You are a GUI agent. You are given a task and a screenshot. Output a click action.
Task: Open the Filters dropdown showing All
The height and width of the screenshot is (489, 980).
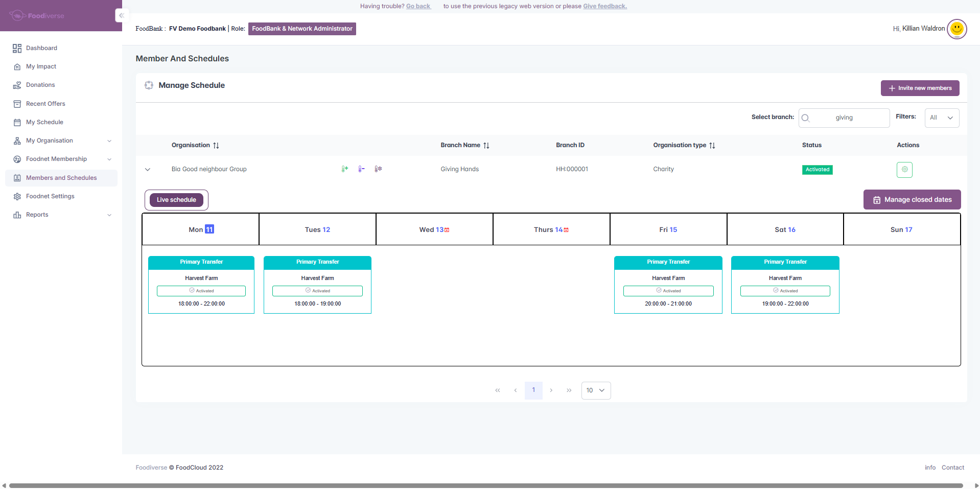(942, 118)
